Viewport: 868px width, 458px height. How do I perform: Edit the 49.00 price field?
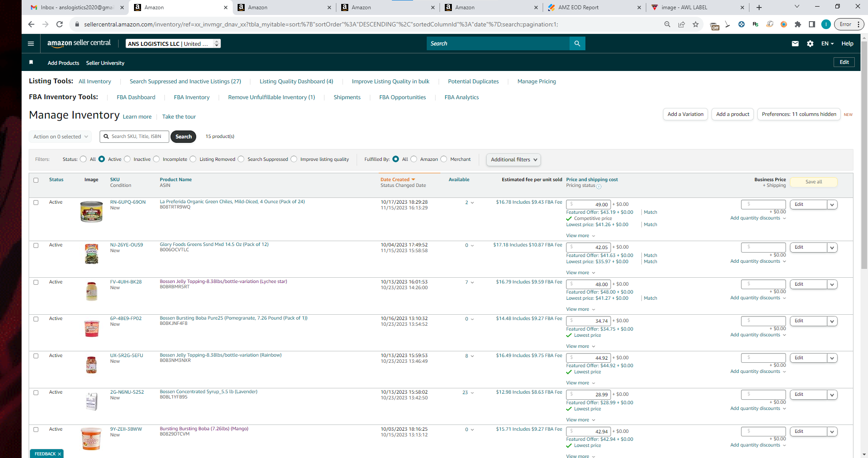pos(589,205)
